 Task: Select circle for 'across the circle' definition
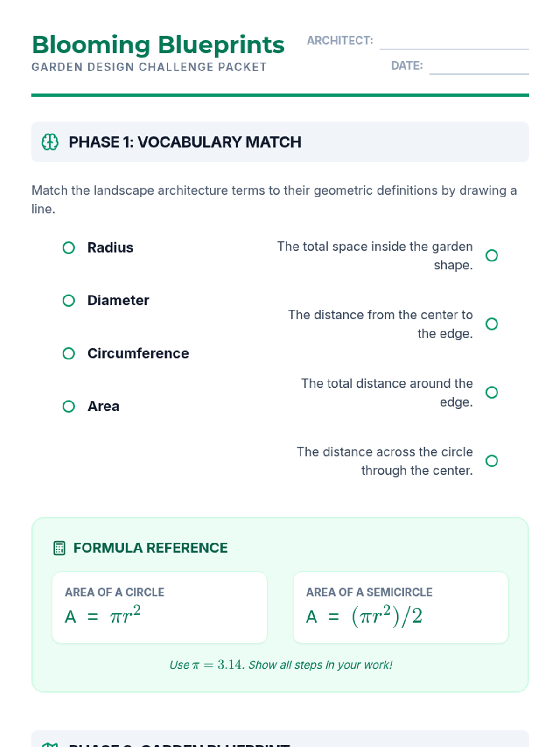pos(491,461)
